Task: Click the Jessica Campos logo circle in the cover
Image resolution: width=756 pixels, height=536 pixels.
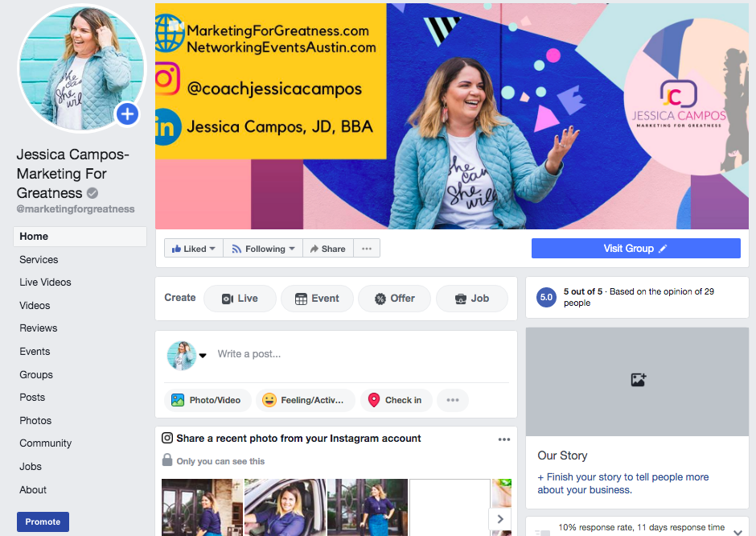Action: tap(685, 97)
